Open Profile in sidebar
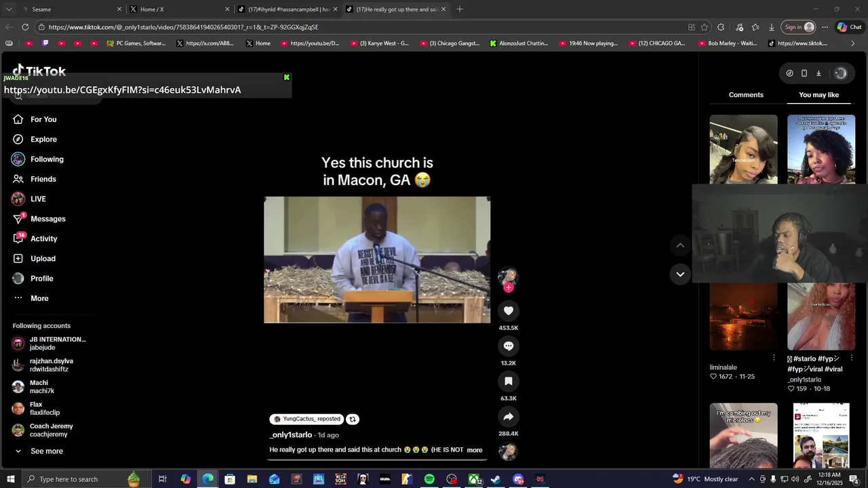The width and height of the screenshot is (868, 488). (41, 279)
